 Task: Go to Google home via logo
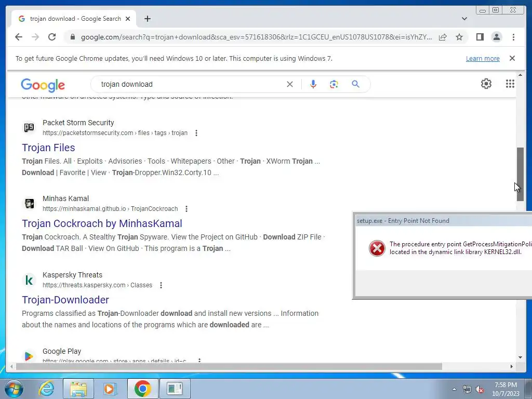coord(43,85)
